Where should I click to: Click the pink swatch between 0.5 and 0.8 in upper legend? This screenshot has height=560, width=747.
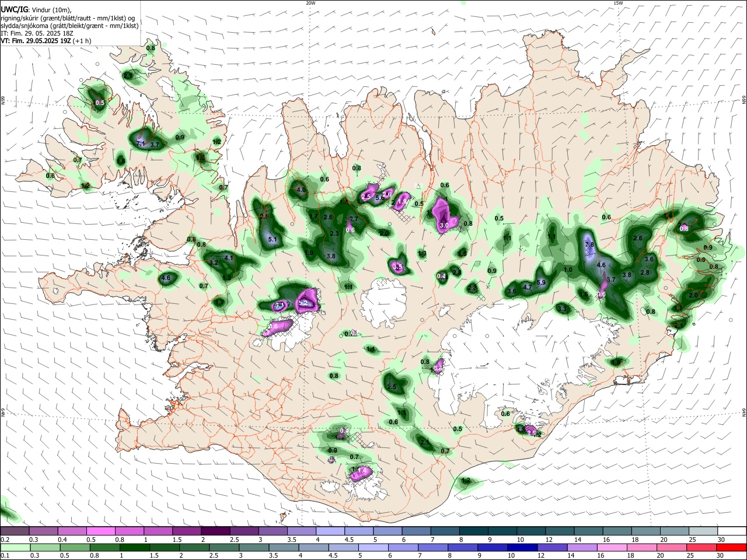pos(101,531)
